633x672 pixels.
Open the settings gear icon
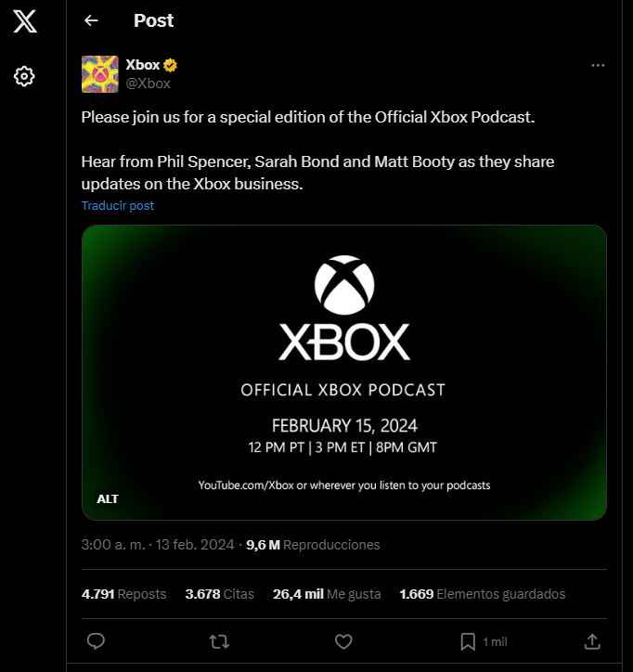coord(25,76)
